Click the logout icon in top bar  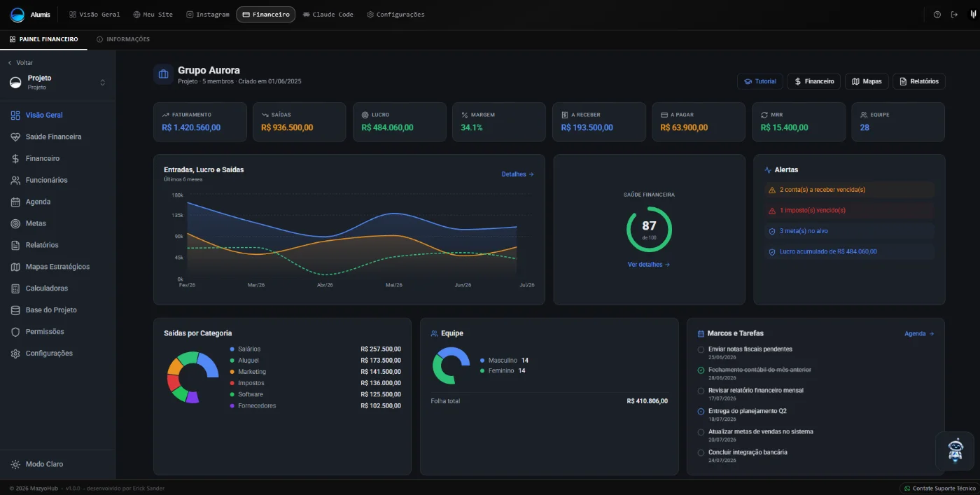(x=954, y=14)
